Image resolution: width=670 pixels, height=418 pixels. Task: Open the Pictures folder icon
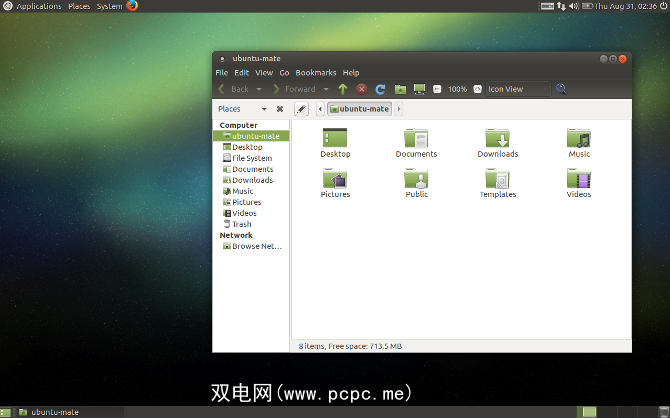click(x=335, y=183)
